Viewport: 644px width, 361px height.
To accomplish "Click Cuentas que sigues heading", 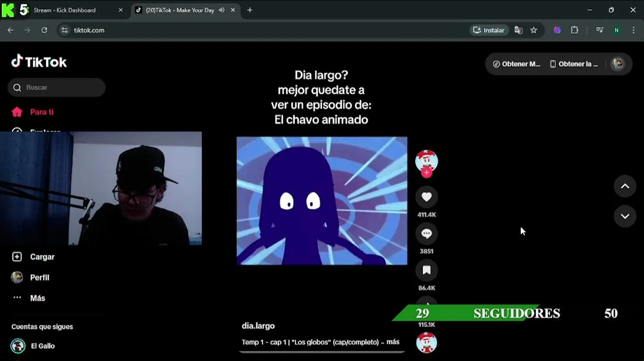I will tap(42, 326).
